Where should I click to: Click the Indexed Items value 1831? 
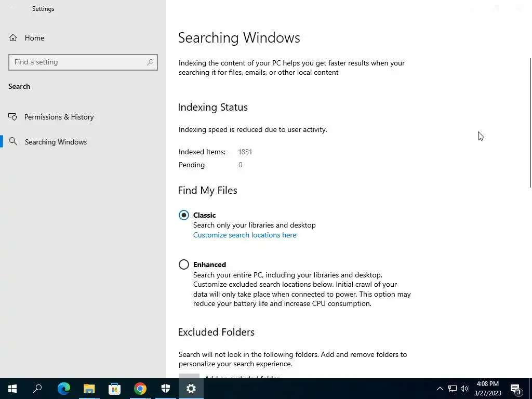(245, 152)
